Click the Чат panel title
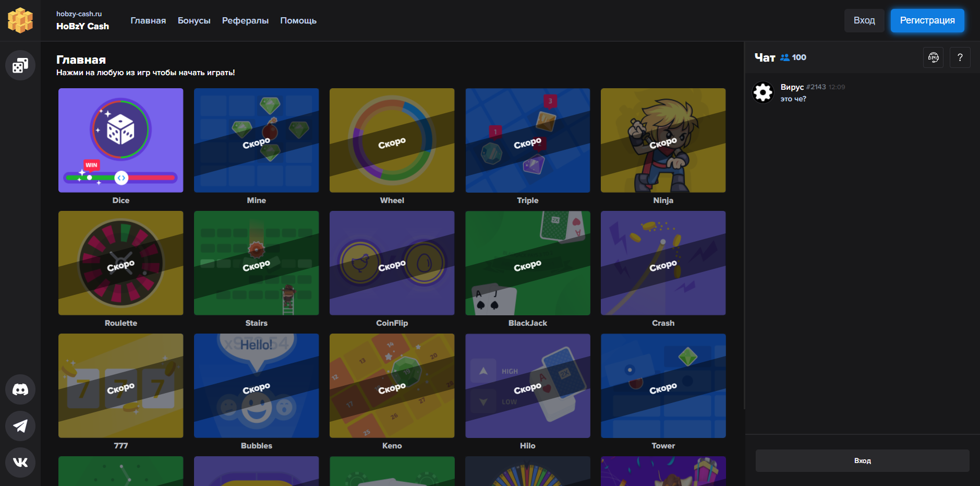This screenshot has height=486, width=980. pos(765,57)
